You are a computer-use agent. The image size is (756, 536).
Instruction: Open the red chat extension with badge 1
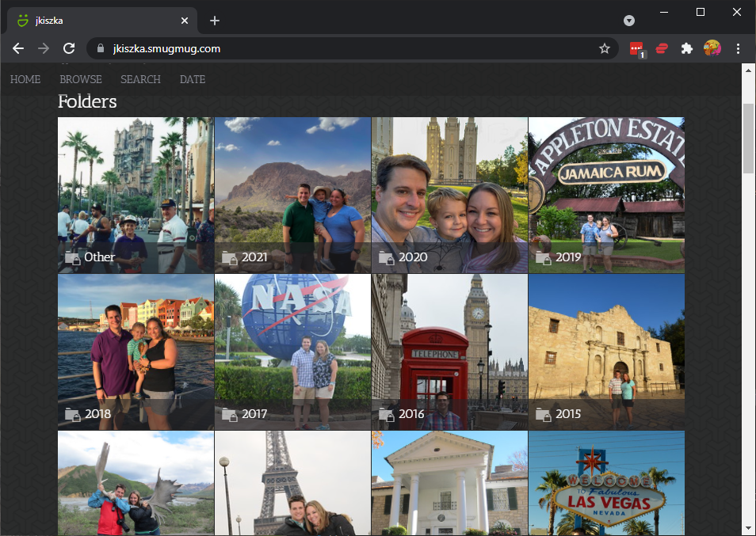click(x=637, y=49)
